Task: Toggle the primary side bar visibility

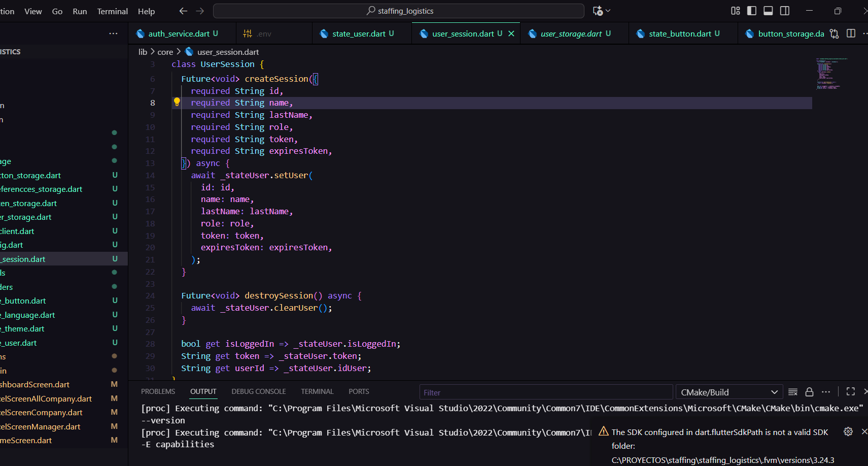Action: (x=752, y=11)
